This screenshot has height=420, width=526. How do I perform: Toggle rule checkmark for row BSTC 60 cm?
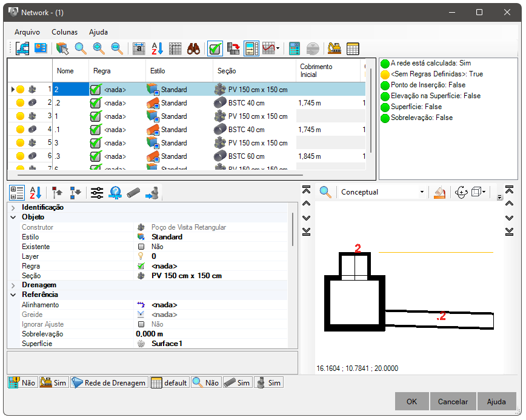click(96, 156)
